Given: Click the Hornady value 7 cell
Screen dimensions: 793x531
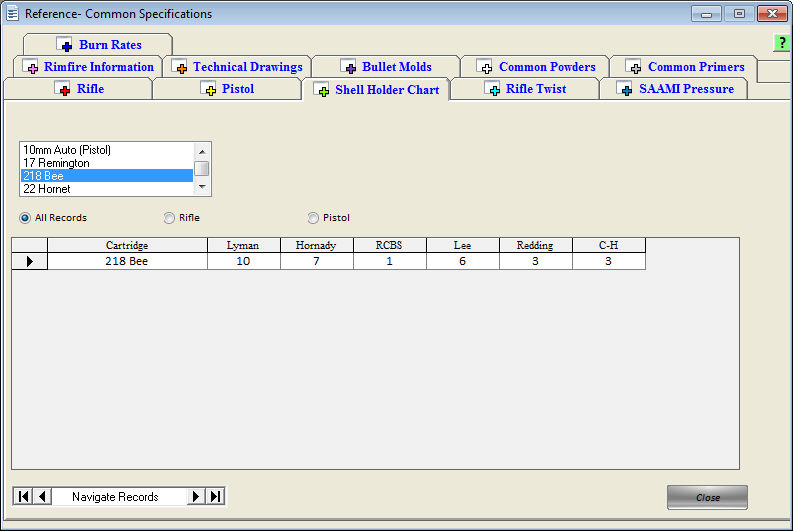Looking at the screenshot, I should point(316,261).
